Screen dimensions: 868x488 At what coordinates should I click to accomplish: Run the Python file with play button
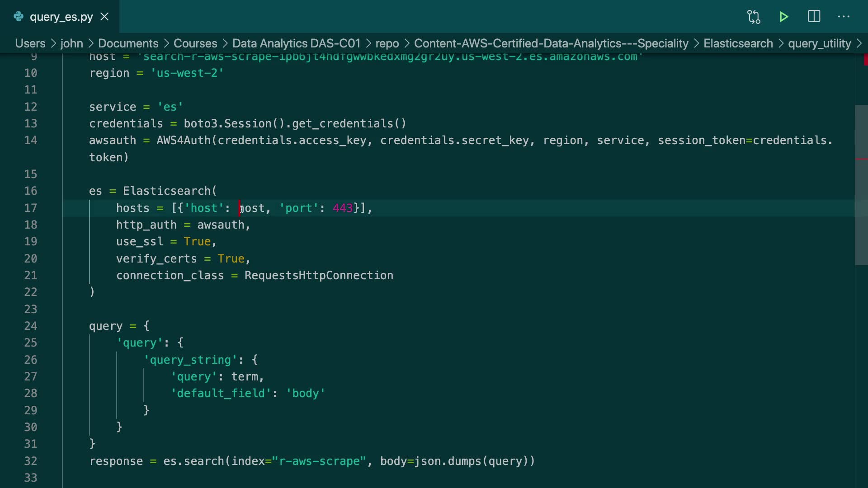click(x=784, y=17)
